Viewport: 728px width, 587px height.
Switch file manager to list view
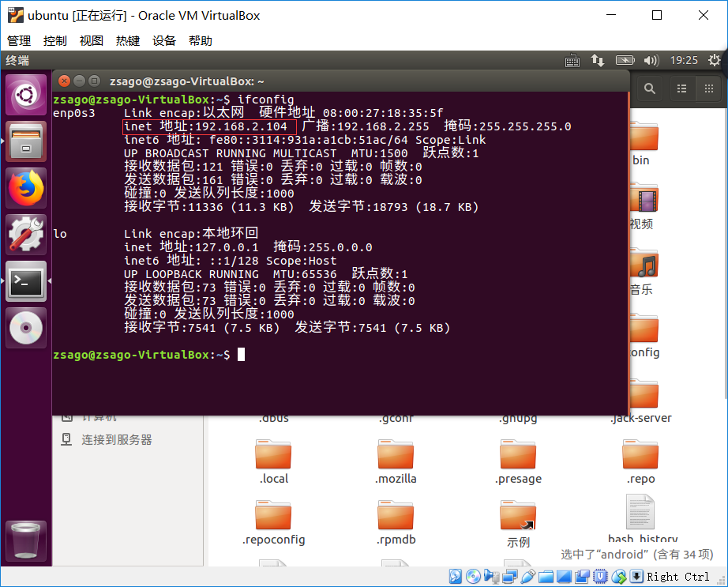(681, 88)
